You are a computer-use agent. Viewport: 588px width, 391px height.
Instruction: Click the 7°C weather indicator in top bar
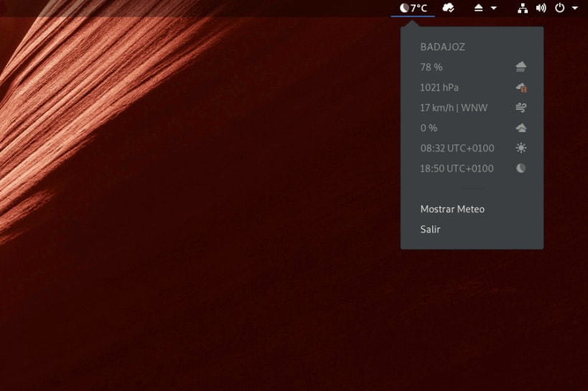click(x=413, y=8)
